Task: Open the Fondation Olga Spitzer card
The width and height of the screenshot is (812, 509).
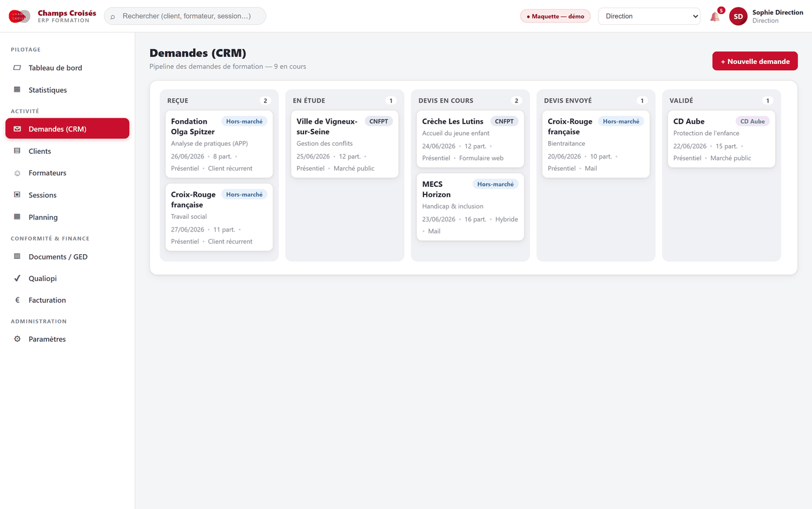Action: point(219,144)
